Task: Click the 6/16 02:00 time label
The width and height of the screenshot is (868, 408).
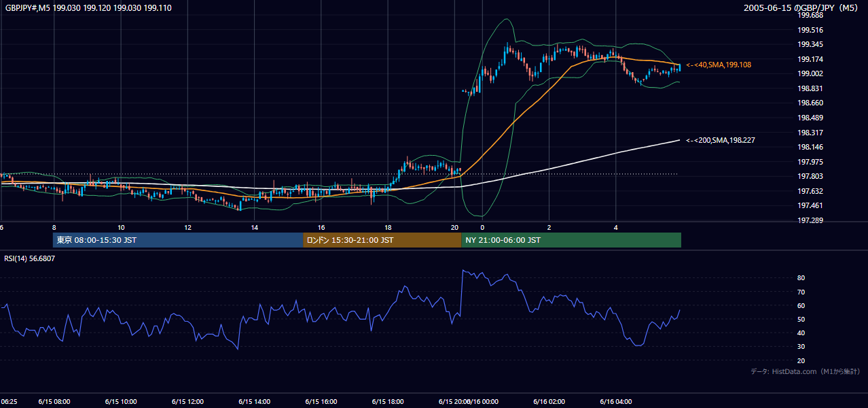Action: pos(549,402)
